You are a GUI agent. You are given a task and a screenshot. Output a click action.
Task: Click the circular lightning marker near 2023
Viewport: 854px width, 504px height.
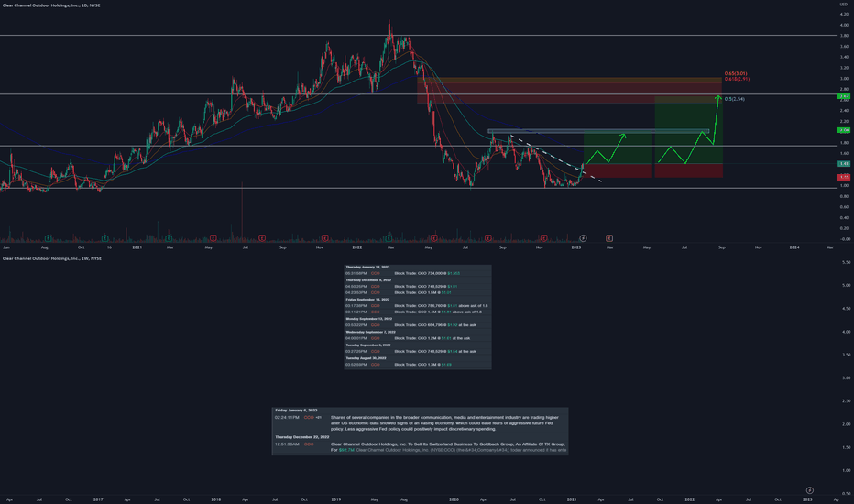583,238
